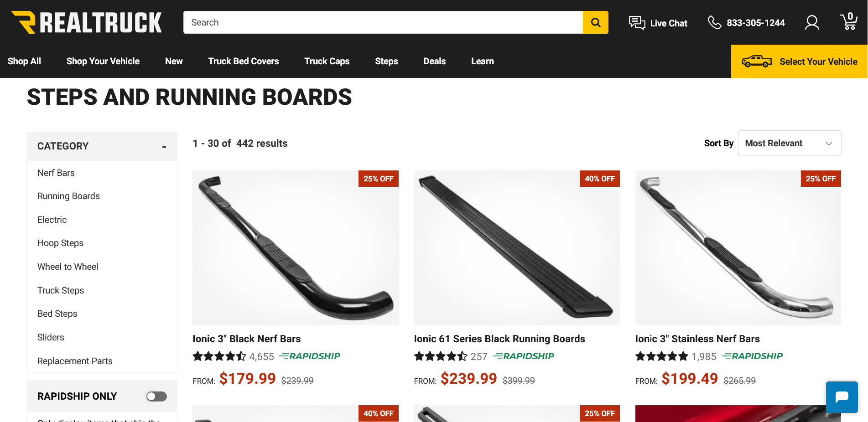Click the yellow search magnifier button

(x=595, y=22)
